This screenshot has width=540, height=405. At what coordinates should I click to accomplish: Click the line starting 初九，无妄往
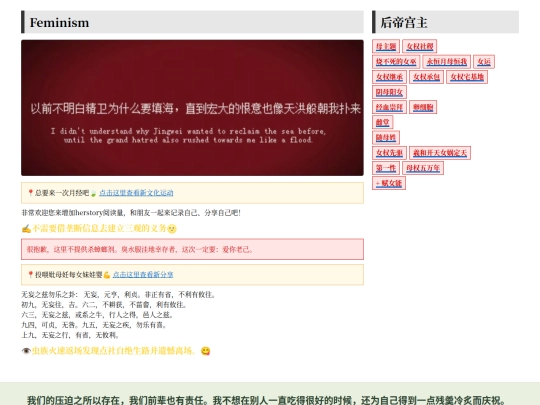(104, 305)
